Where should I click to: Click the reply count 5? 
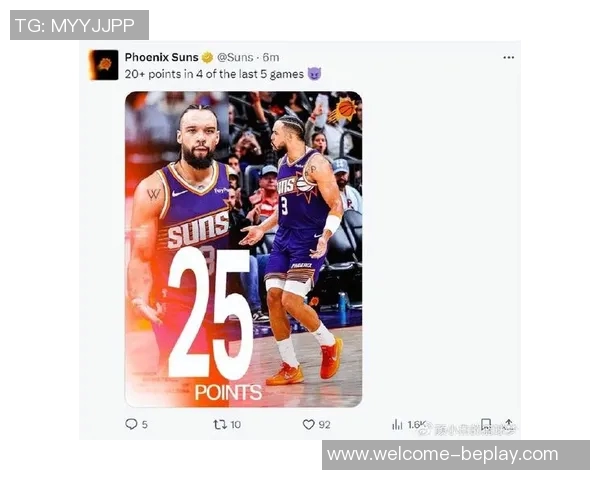(145, 424)
